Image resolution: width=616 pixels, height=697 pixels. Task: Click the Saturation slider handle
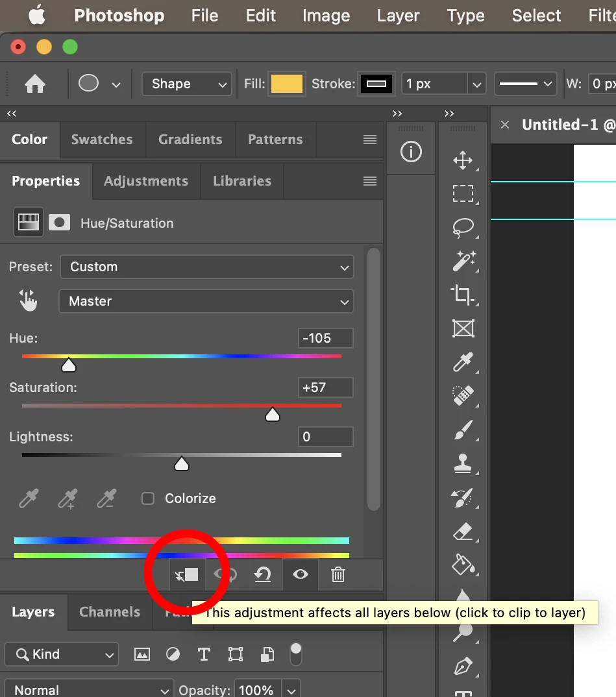(273, 414)
